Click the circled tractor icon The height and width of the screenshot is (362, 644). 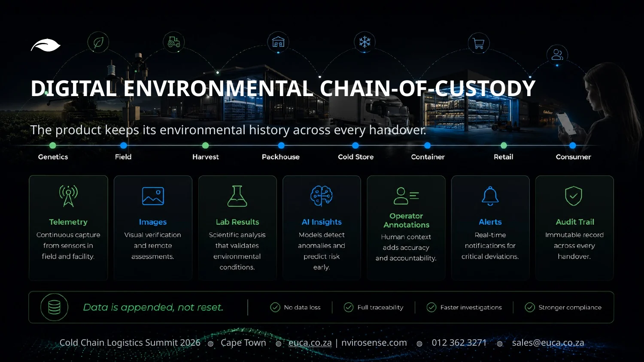pyautogui.click(x=174, y=42)
